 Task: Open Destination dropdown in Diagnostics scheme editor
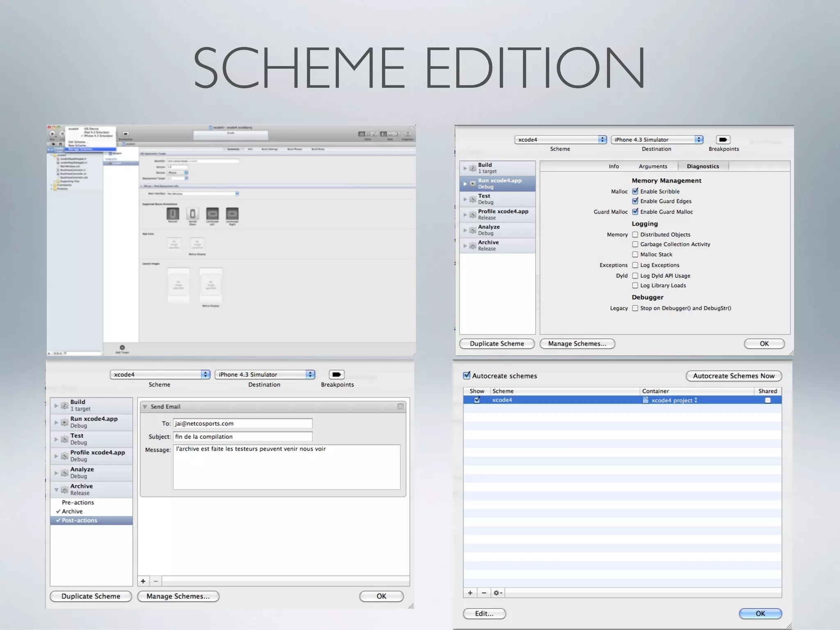point(657,139)
